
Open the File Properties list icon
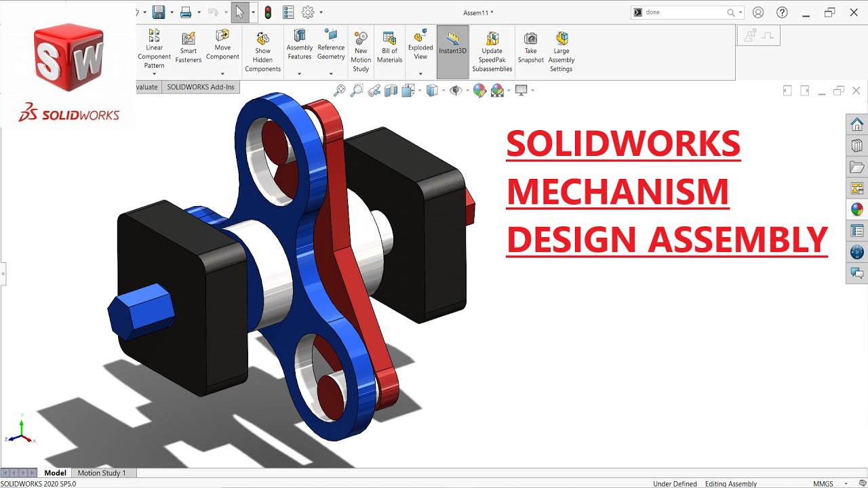click(288, 12)
